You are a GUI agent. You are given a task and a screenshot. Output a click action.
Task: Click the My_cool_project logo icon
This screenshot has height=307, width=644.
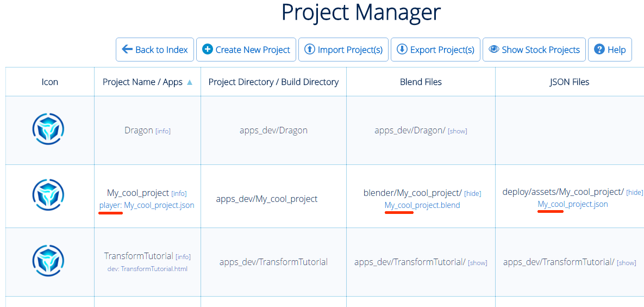tap(48, 195)
